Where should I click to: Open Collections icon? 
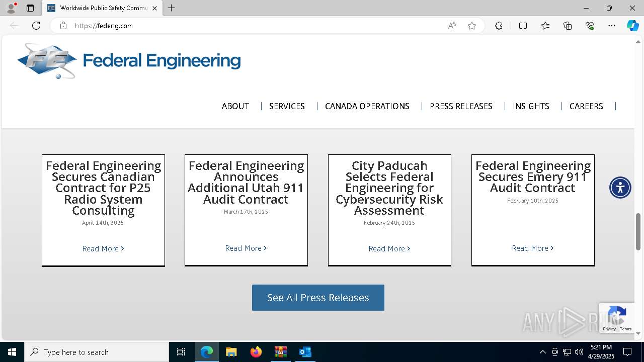tap(568, 26)
